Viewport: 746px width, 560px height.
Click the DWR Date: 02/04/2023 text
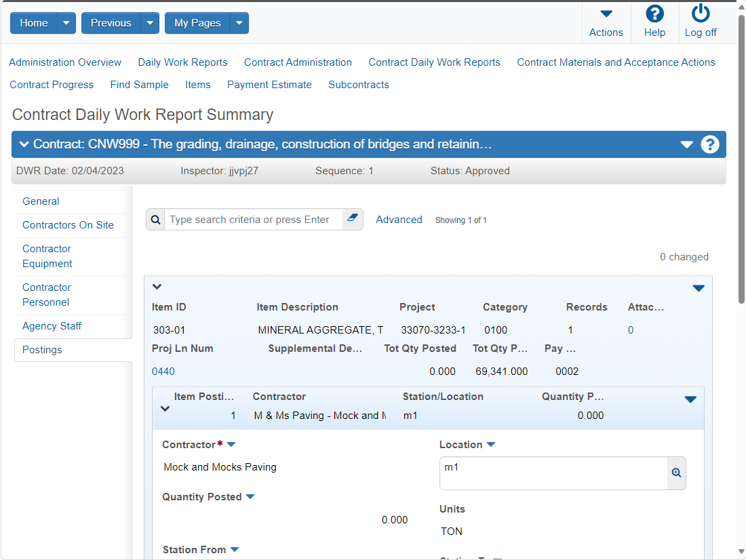pos(70,171)
